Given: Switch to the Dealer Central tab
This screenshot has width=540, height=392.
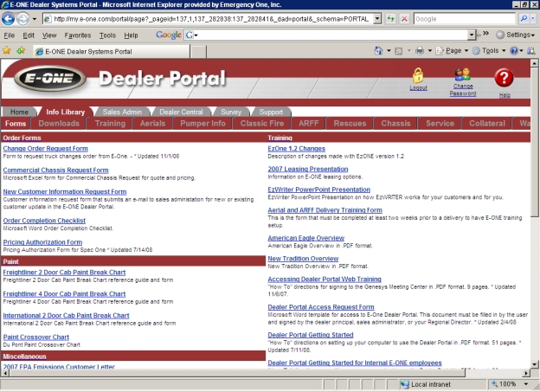Looking at the screenshot, I should (x=181, y=112).
